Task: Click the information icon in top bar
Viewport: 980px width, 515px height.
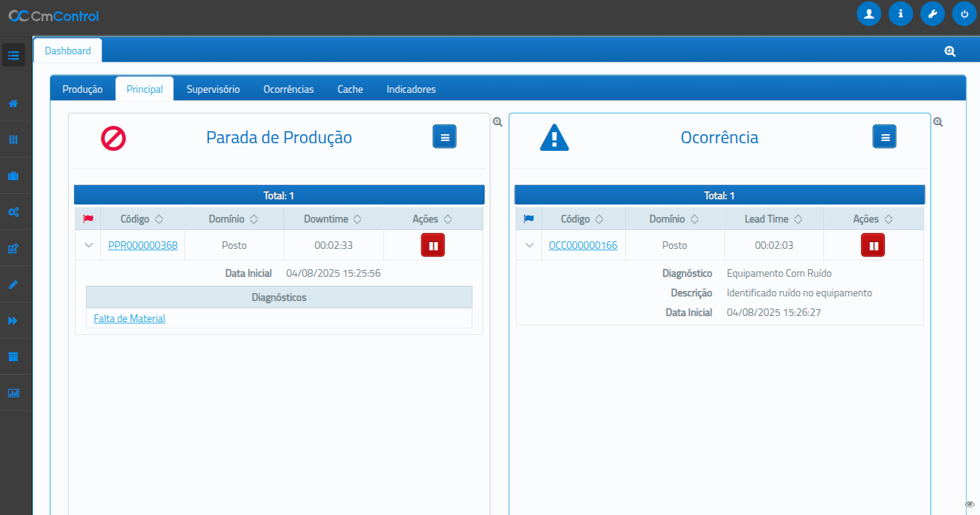Action: [x=900, y=14]
